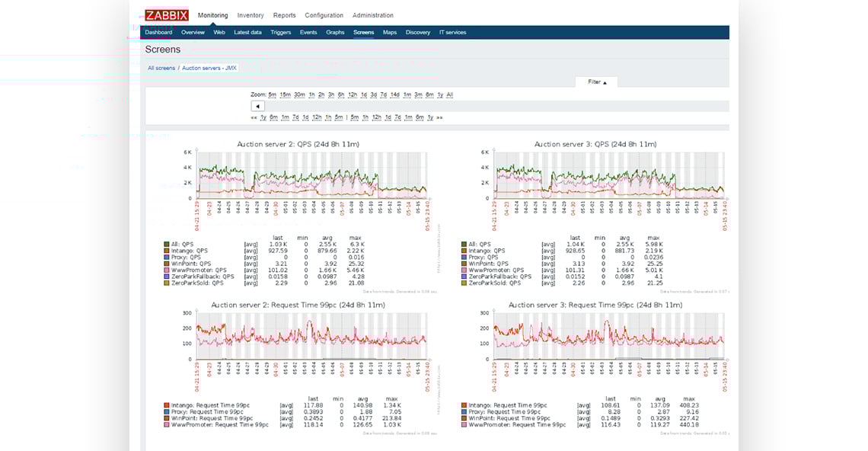Click the Auction servers - JMX breadcrumb
Image resolution: width=868 pixels, height=451 pixels.
(209, 68)
